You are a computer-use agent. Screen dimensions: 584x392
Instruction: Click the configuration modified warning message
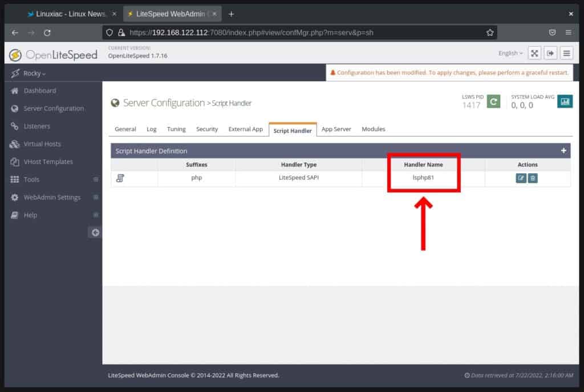tap(449, 72)
